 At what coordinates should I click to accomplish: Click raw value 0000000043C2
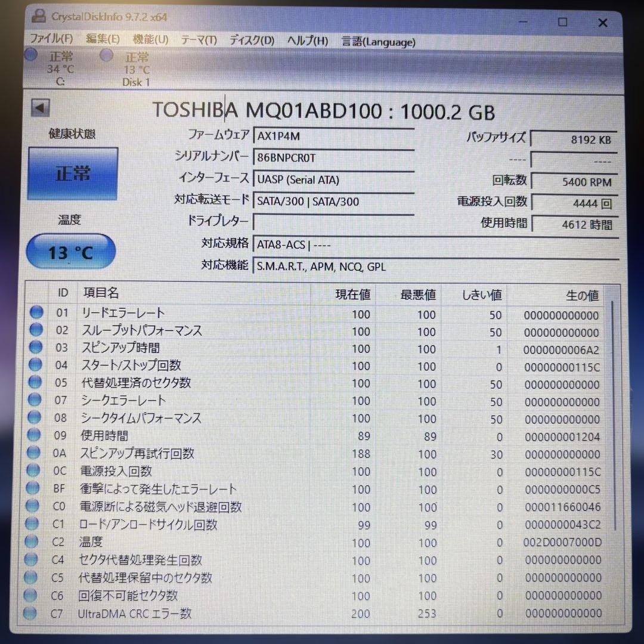563,525
